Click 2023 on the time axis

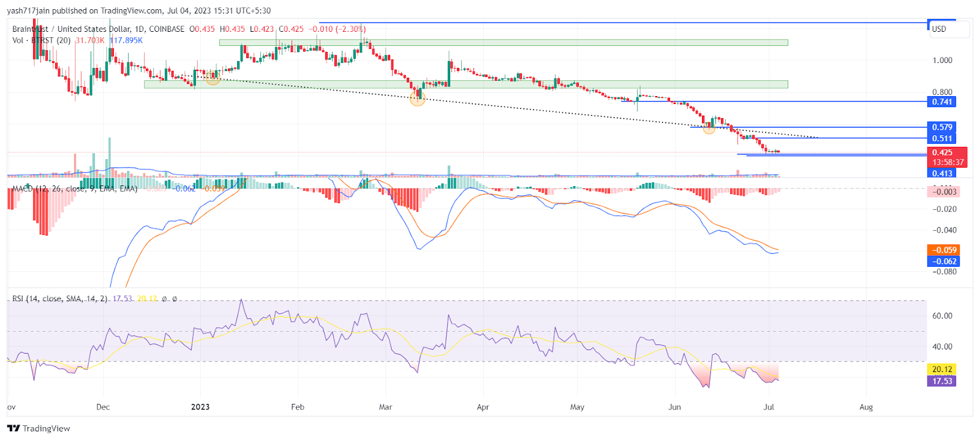pyautogui.click(x=200, y=407)
